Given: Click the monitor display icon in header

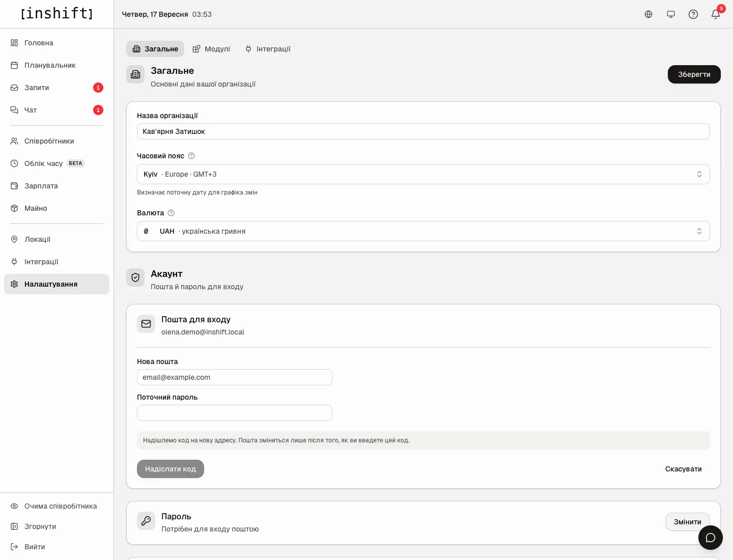Looking at the screenshot, I should point(671,14).
